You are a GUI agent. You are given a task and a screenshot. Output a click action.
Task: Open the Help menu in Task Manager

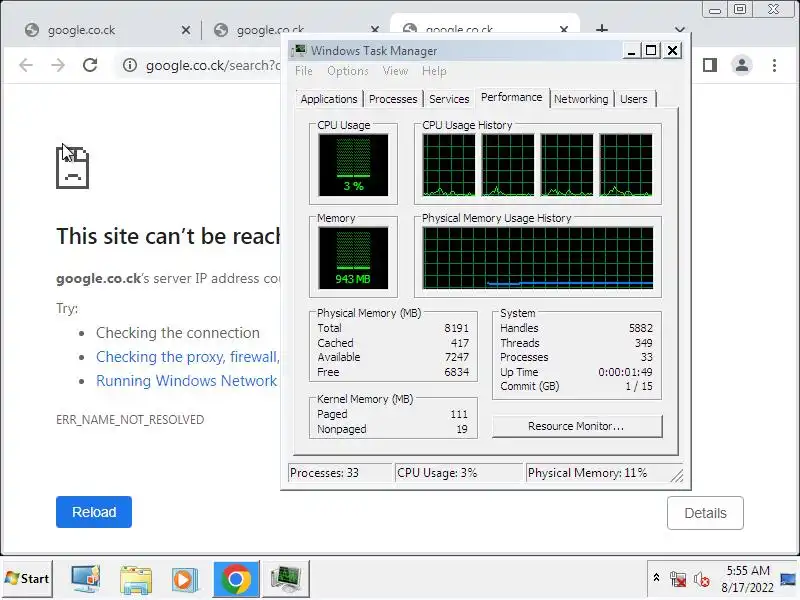tap(434, 71)
